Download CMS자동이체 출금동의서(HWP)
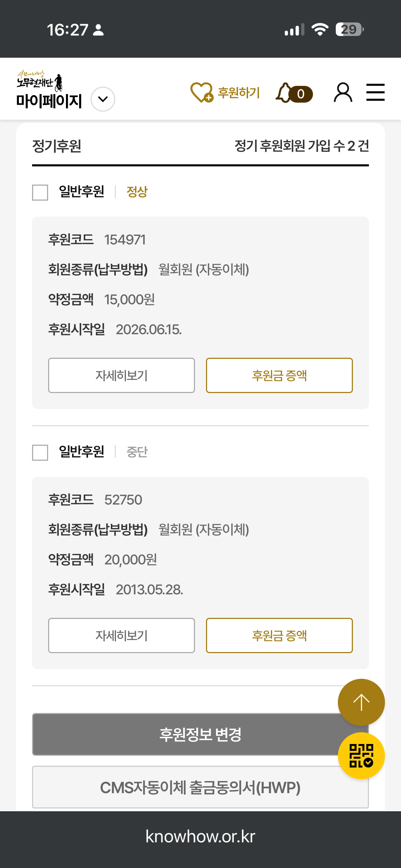This screenshot has height=868, width=401. (200, 787)
